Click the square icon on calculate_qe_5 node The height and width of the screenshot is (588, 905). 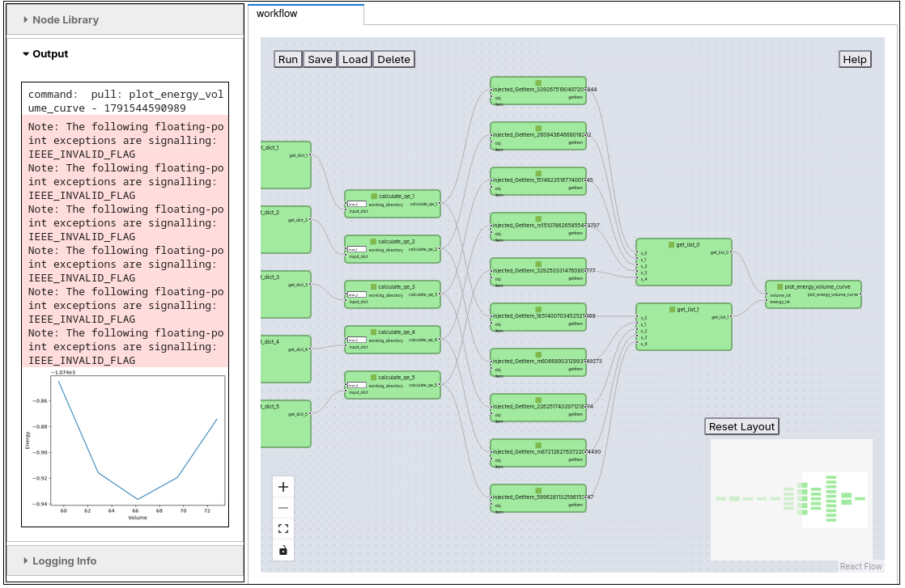pyautogui.click(x=373, y=377)
